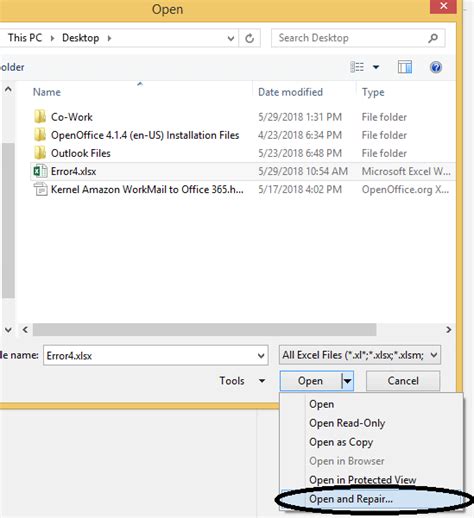This screenshot has height=518, width=474.
Task: Click the date 5/29/2018 10:54 AM
Action: point(303,171)
